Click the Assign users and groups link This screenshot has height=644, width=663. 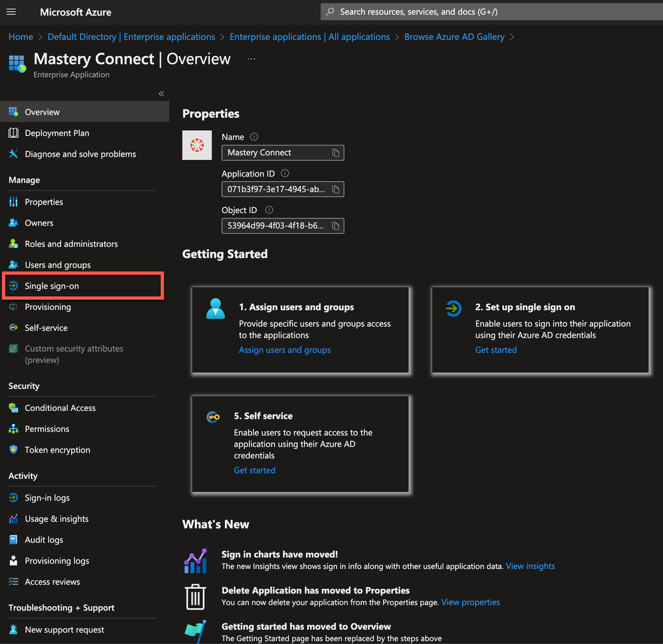(x=285, y=350)
